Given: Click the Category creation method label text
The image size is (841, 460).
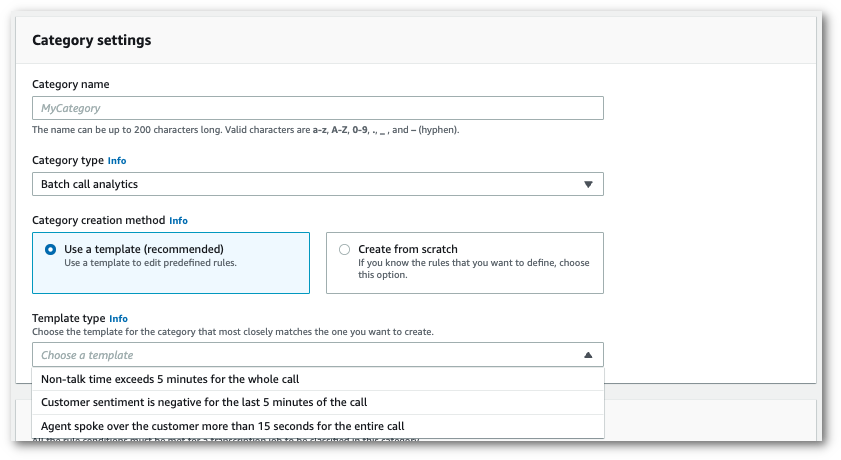Looking at the screenshot, I should coord(98,220).
